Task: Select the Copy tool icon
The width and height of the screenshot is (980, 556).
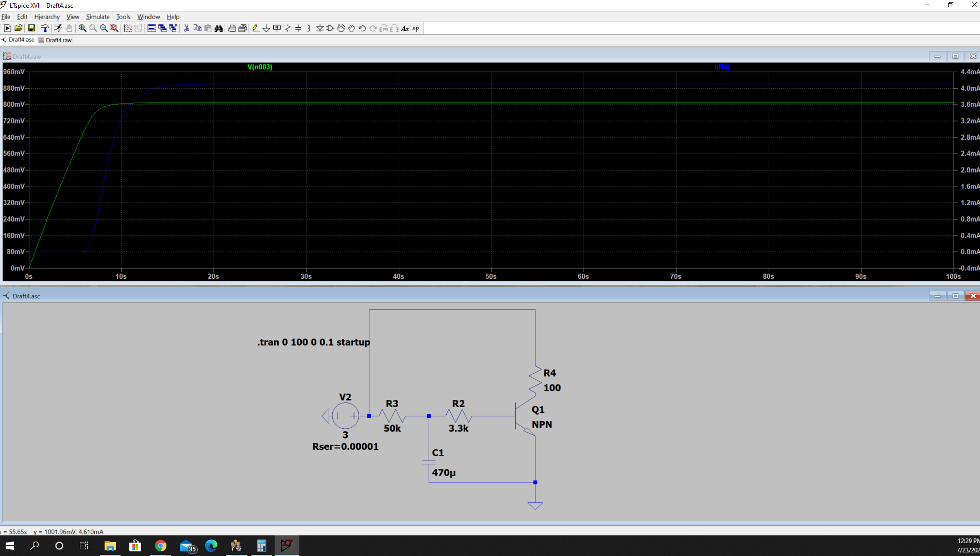Action: click(x=197, y=28)
